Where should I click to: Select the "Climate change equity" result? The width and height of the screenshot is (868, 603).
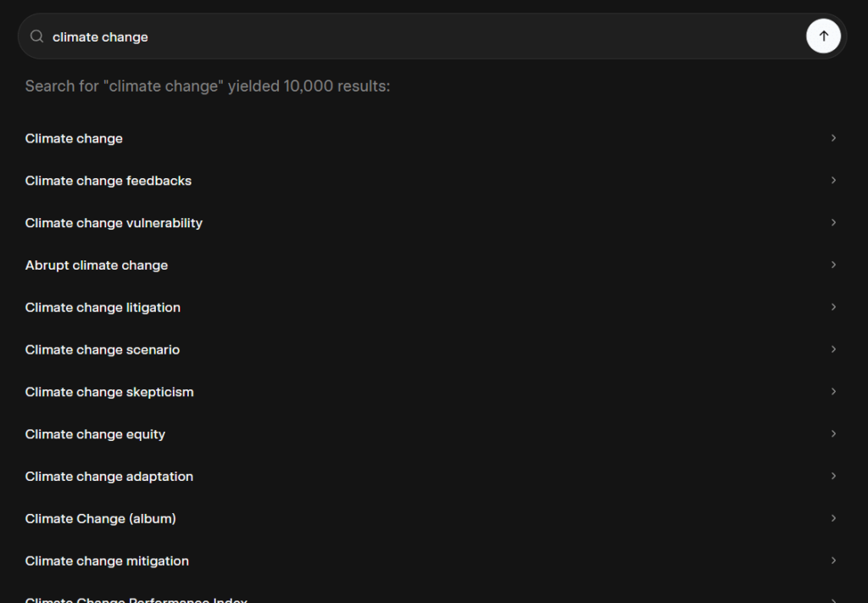[95, 434]
